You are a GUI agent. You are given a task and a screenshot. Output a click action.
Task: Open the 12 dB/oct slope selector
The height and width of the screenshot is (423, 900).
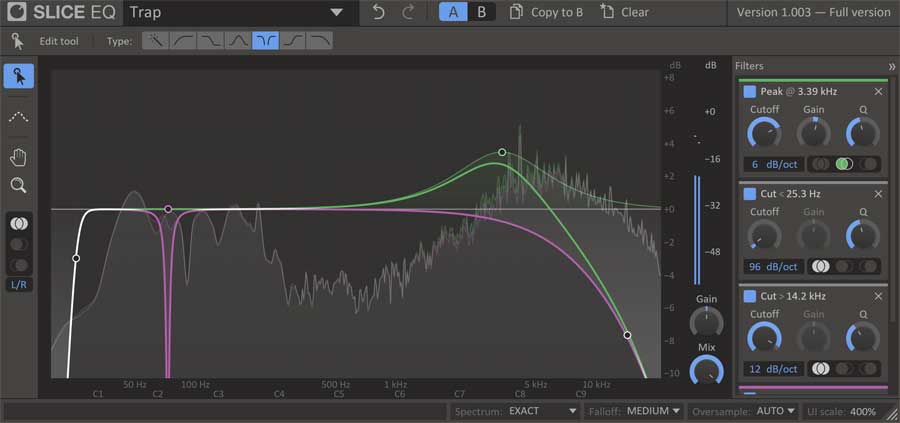tap(774, 368)
